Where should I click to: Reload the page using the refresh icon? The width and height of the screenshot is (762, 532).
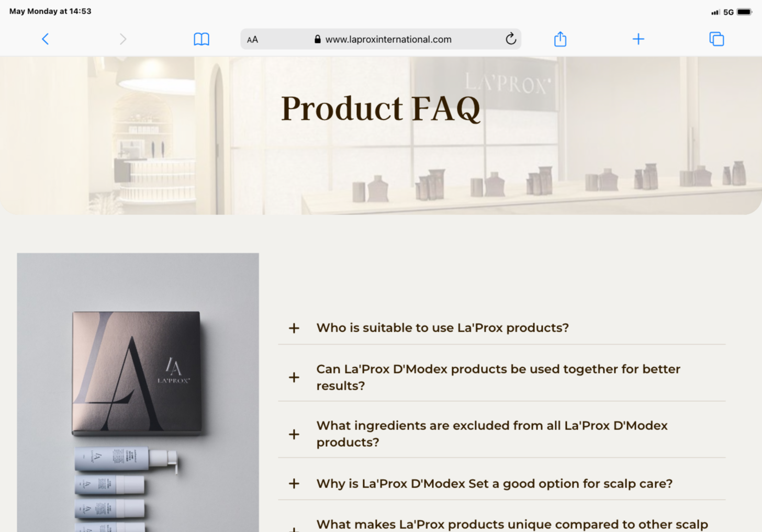511,39
